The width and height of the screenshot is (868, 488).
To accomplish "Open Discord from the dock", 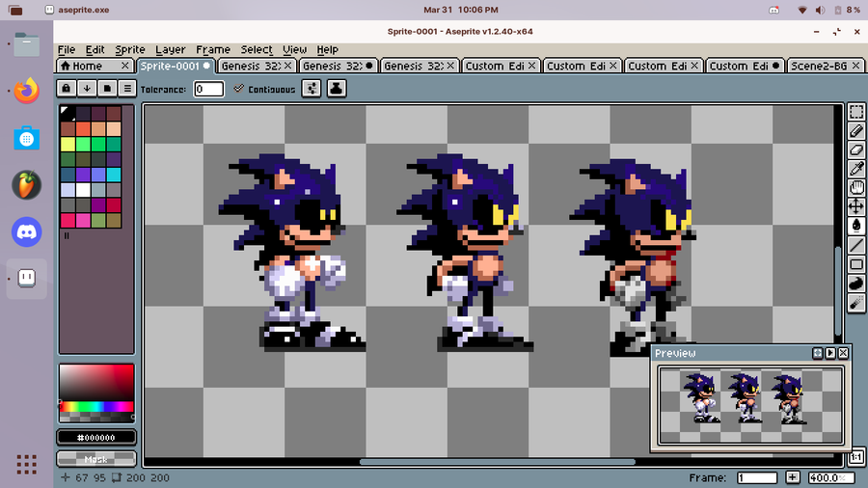I will pyautogui.click(x=27, y=231).
